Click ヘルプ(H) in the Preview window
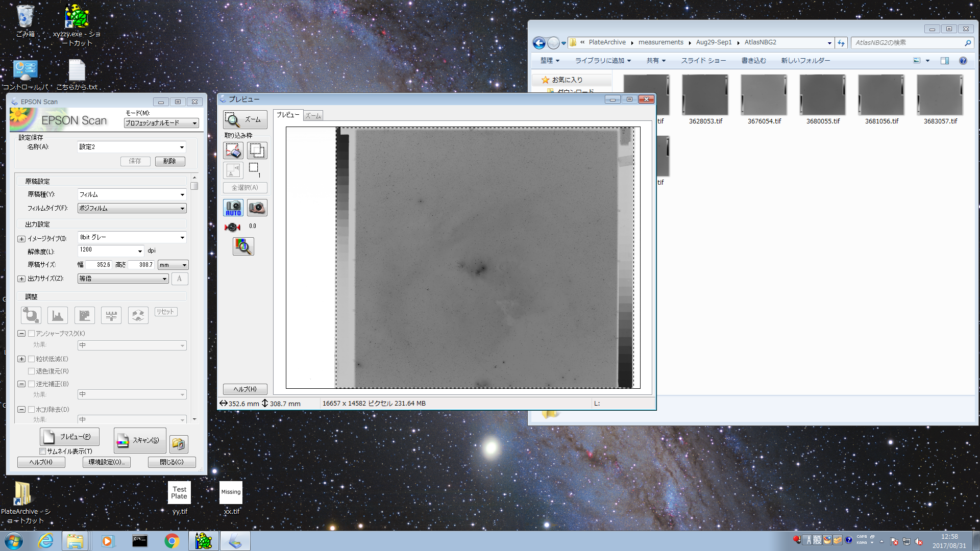The height and width of the screenshot is (551, 980). (x=245, y=389)
